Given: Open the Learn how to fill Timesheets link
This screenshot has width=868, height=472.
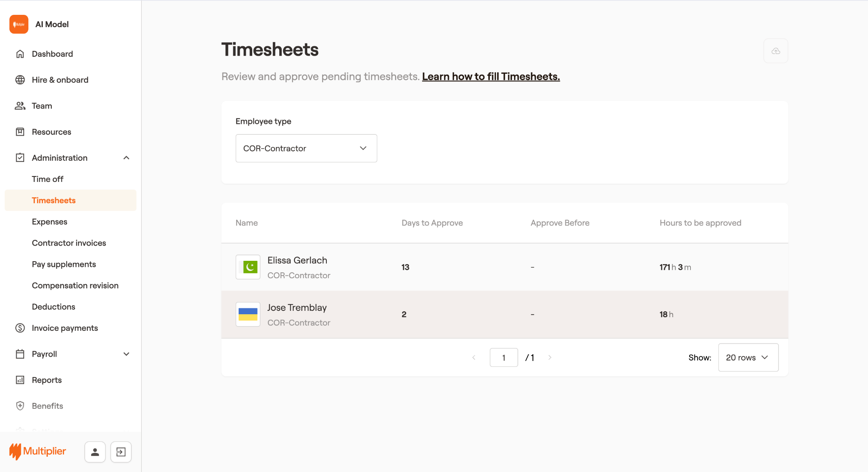Looking at the screenshot, I should click(x=491, y=76).
